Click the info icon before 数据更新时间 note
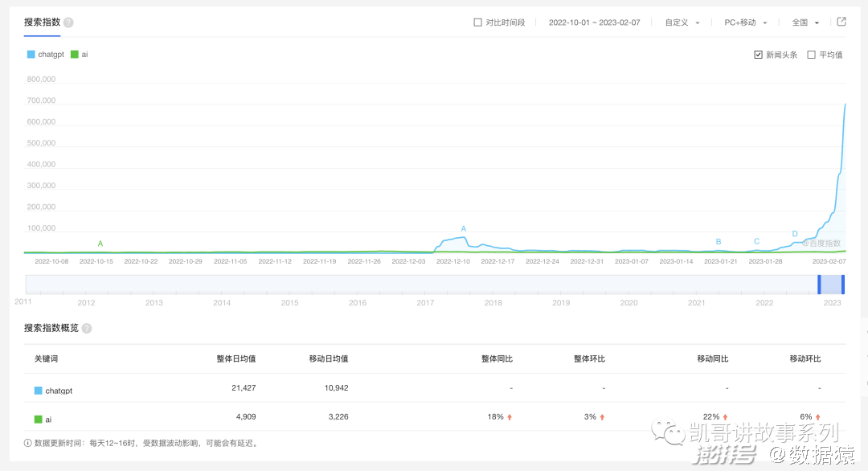Image resolution: width=868 pixels, height=471 pixels. pyautogui.click(x=28, y=443)
